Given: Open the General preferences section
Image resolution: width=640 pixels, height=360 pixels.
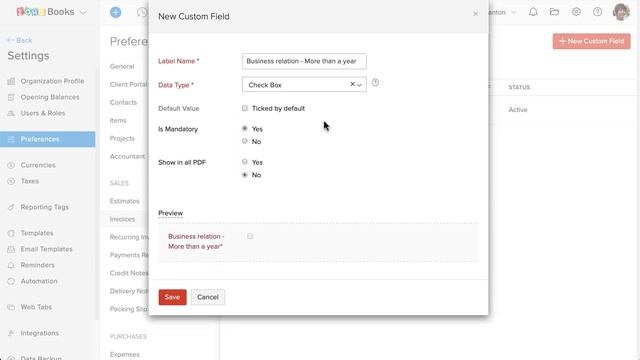Looking at the screenshot, I should 122,66.
